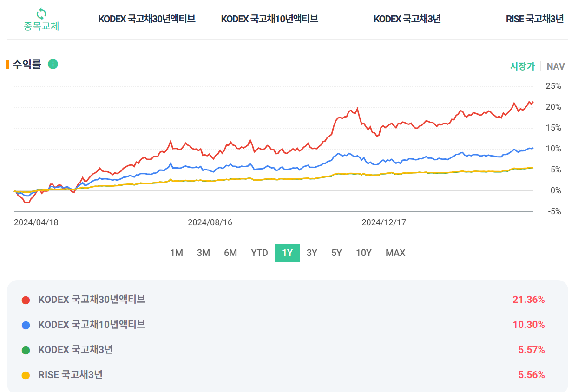The width and height of the screenshot is (578, 392).
Task: Click the info icon beside the chart title
Action: pos(53,64)
